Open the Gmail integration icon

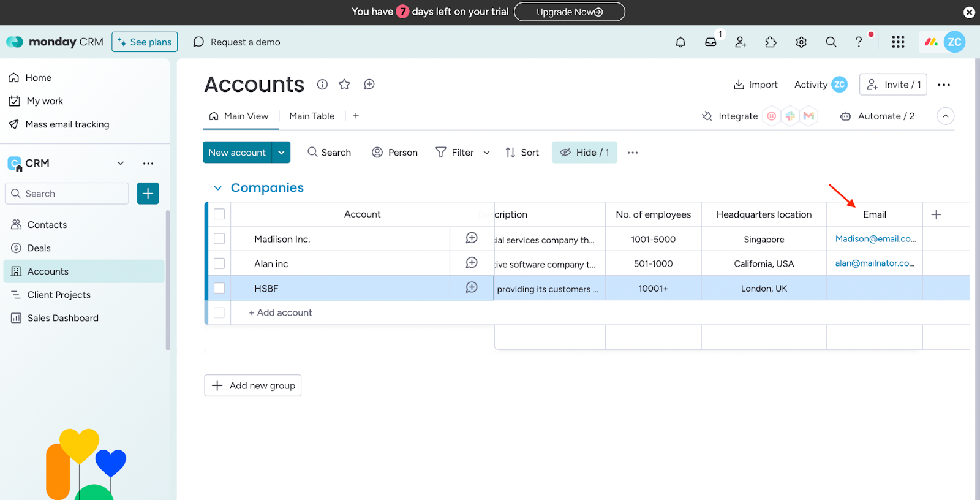(809, 116)
